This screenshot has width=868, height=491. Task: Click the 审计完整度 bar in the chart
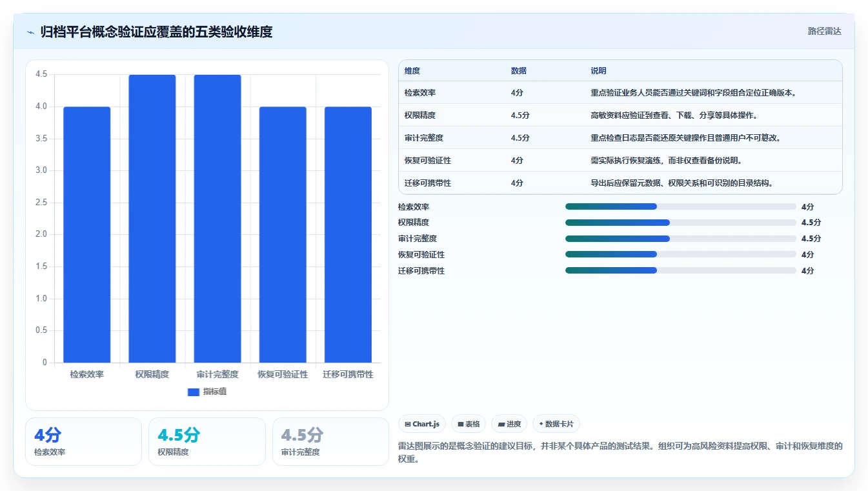(x=217, y=219)
